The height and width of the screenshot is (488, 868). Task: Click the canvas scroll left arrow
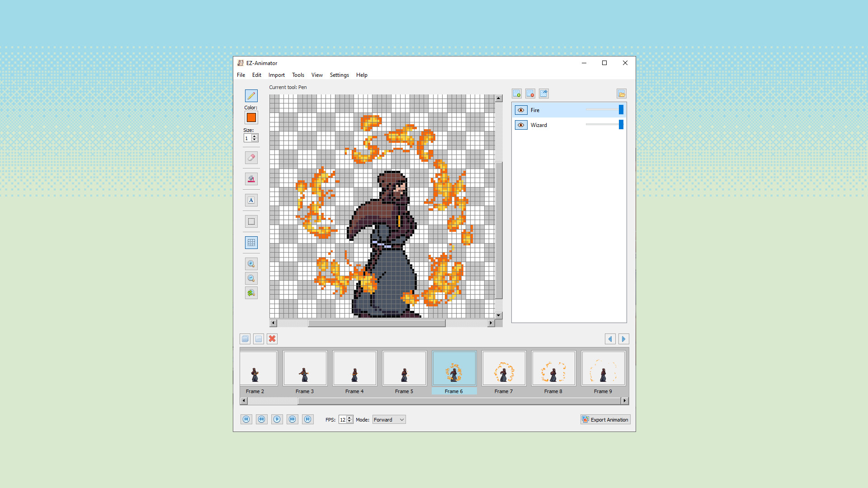click(x=273, y=323)
